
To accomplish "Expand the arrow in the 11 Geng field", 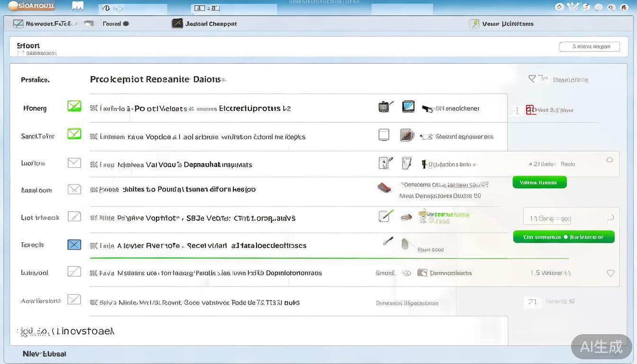I will pos(611,218).
